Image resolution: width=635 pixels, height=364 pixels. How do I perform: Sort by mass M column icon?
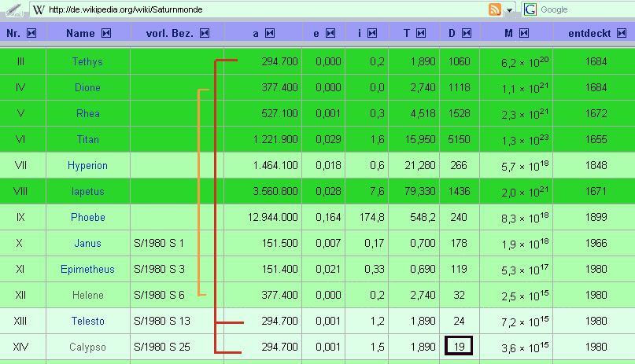(x=524, y=33)
